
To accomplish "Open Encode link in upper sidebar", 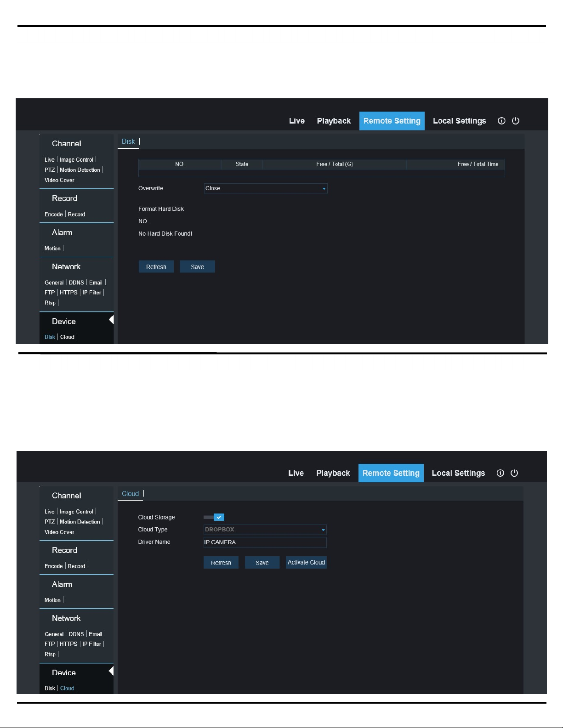I will 54,214.
